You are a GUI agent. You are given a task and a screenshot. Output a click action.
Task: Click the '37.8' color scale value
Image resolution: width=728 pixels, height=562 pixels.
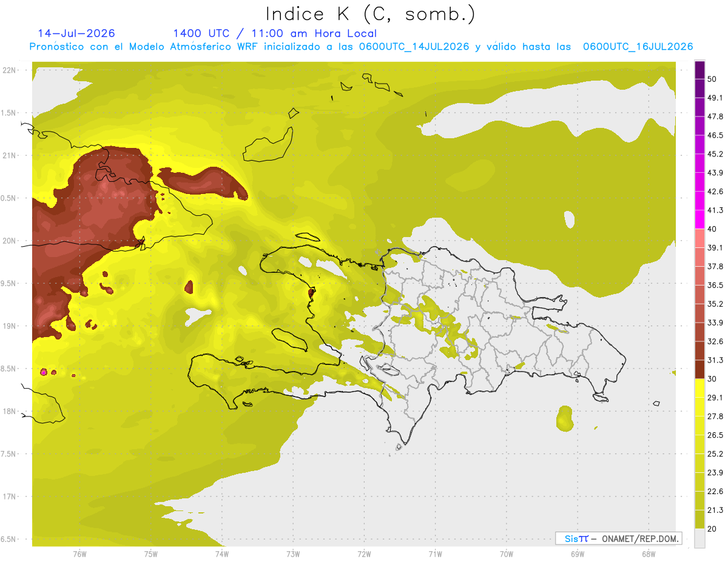tap(715, 266)
